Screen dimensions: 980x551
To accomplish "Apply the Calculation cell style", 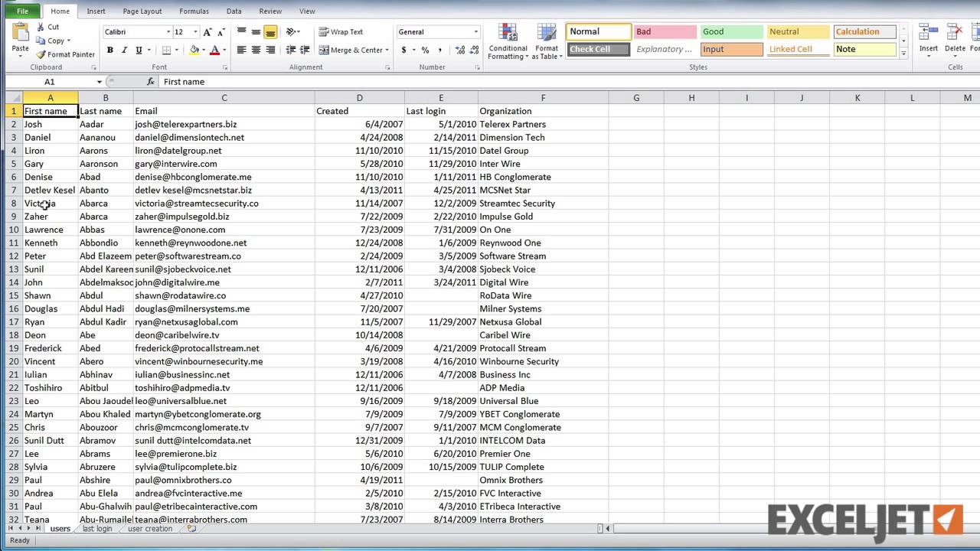I will (864, 32).
